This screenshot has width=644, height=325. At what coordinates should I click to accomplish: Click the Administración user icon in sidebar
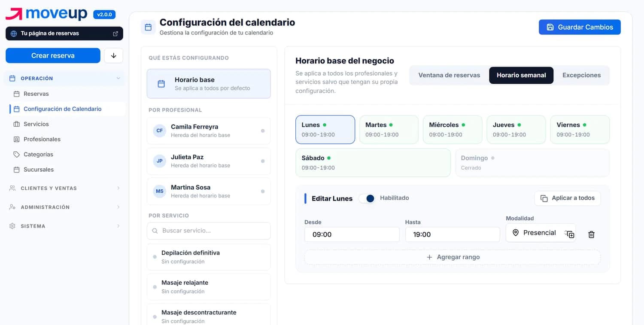coord(12,207)
